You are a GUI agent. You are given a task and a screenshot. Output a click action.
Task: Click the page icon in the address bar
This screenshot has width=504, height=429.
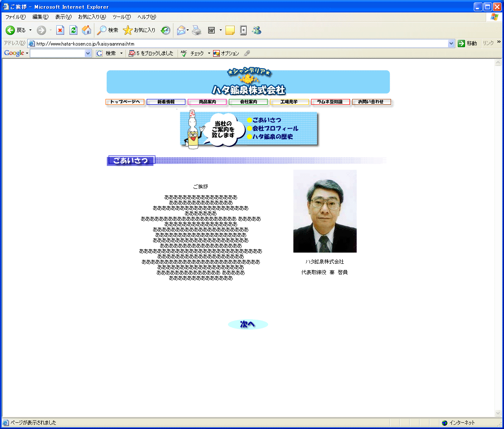[31, 43]
